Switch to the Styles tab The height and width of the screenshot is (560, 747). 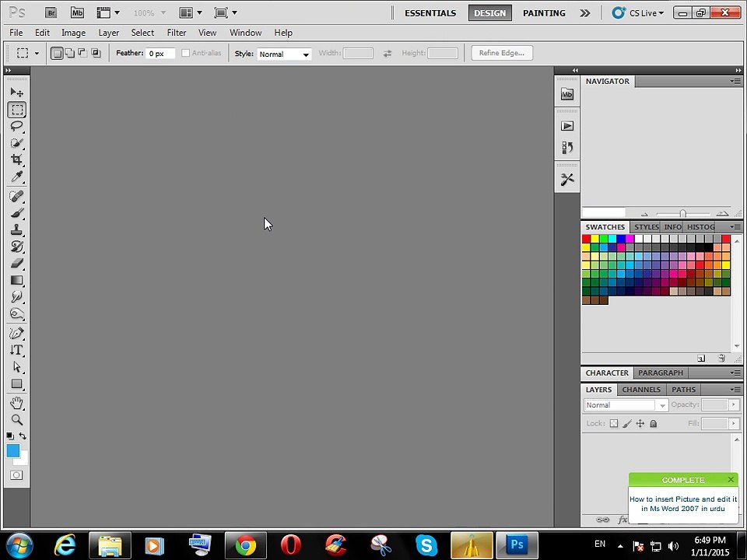(x=646, y=227)
